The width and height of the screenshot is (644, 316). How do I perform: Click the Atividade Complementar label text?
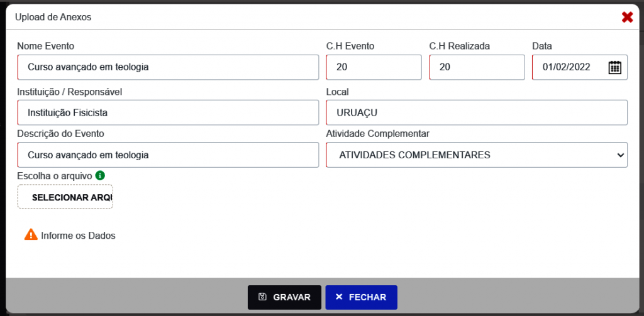pos(378,133)
